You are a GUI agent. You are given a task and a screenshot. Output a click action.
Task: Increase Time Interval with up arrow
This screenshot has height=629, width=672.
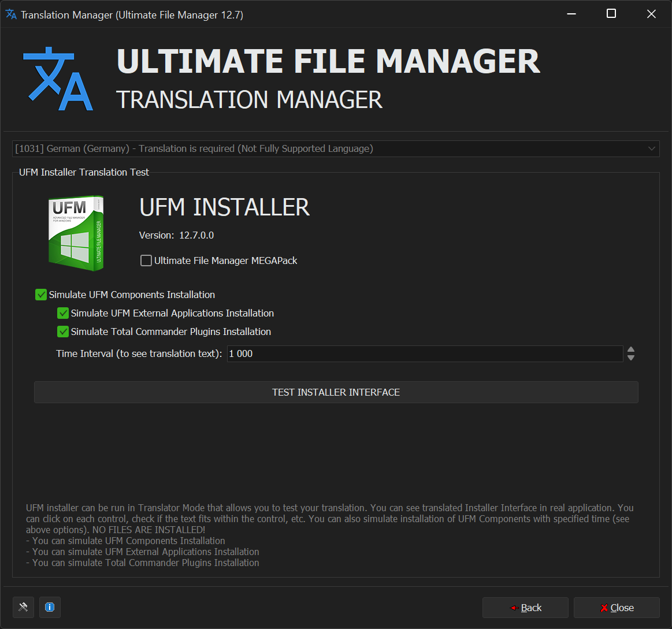[631, 349]
